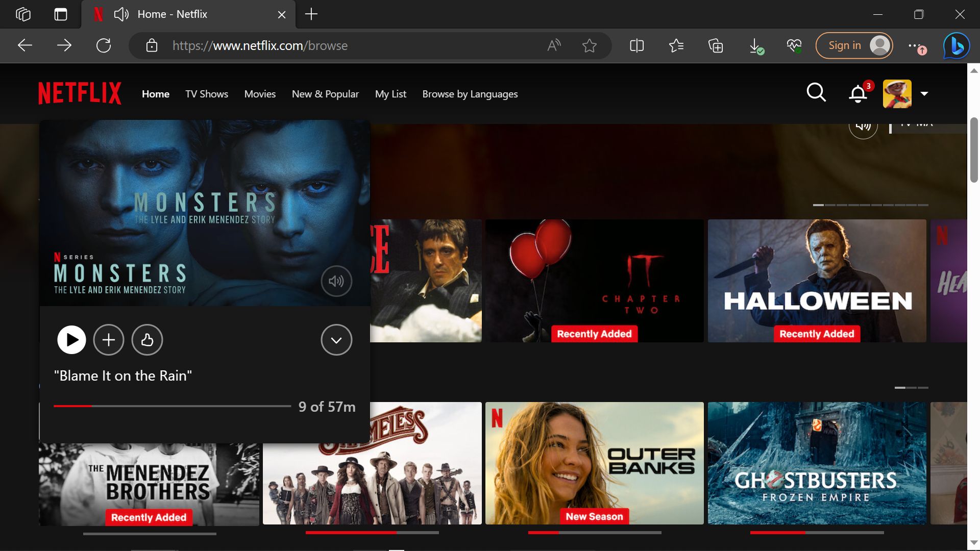Mute the Monsters preview audio

336,281
